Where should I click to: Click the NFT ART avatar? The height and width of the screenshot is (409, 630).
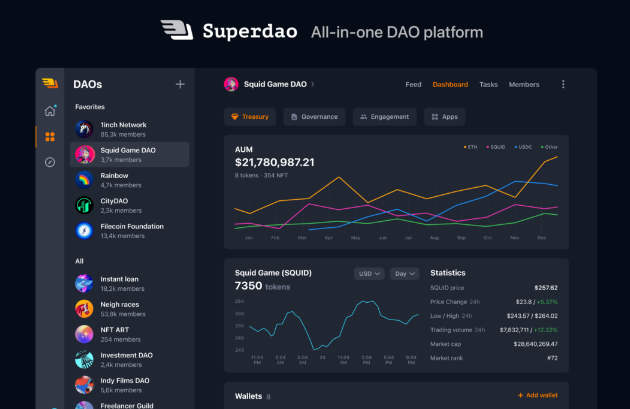coord(84,334)
